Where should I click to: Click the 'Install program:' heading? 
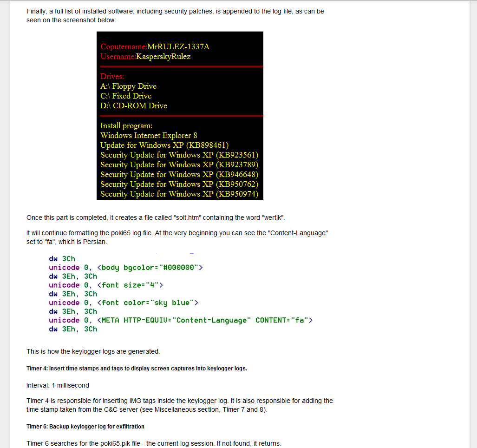[x=126, y=125]
